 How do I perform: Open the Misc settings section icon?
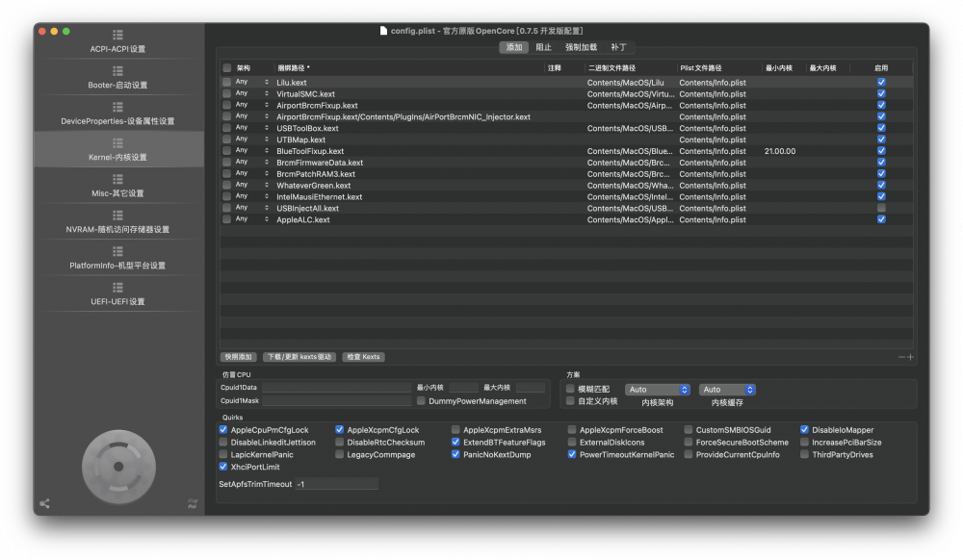pyautogui.click(x=117, y=179)
